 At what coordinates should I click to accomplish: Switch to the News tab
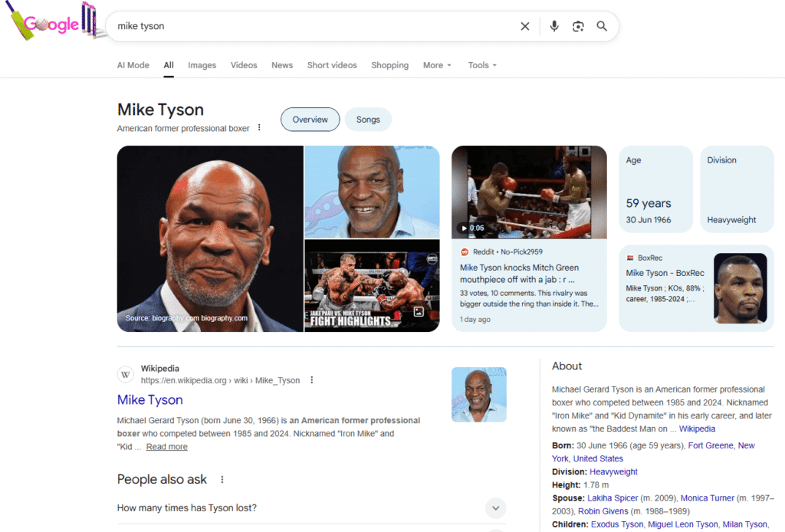tap(281, 65)
